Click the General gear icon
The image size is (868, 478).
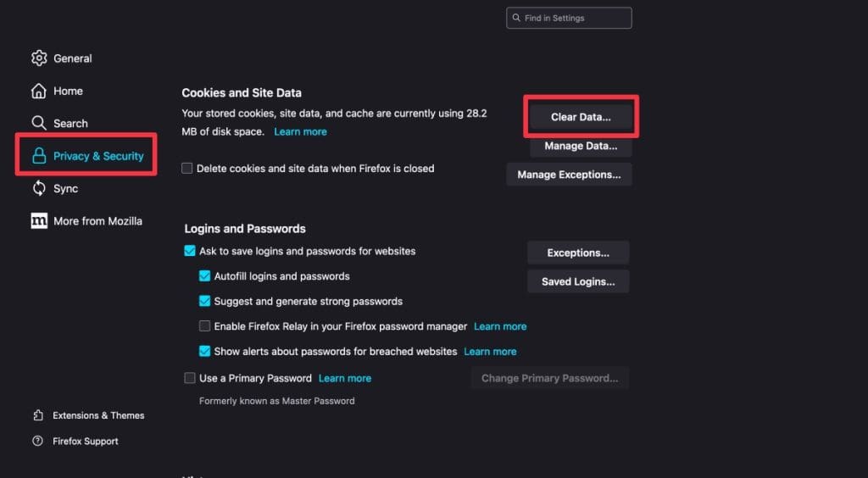click(39, 58)
